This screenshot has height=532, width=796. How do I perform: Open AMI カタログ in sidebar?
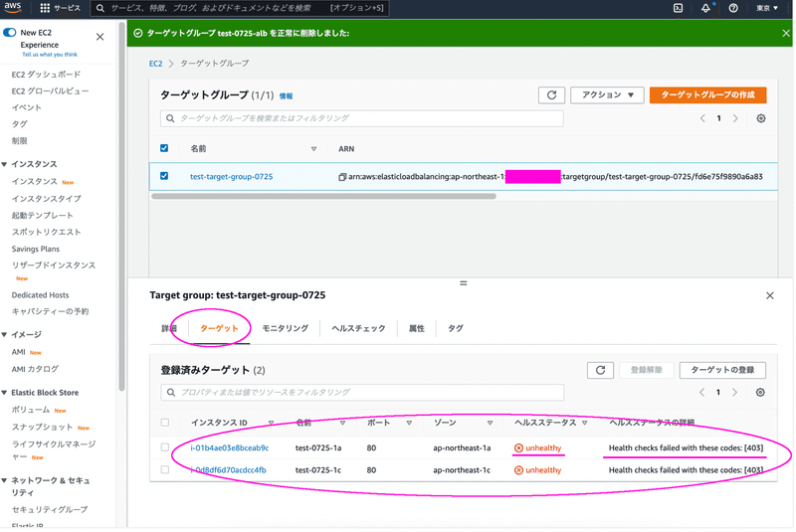point(35,369)
